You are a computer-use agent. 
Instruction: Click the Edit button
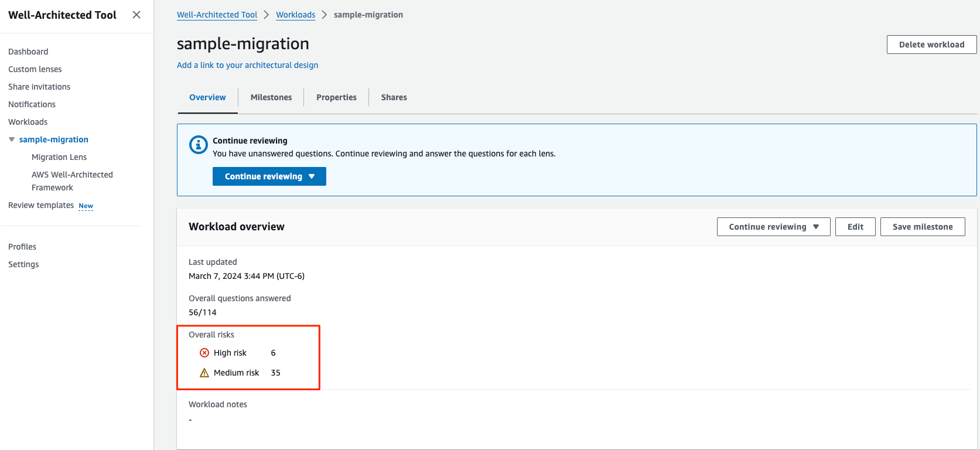855,227
